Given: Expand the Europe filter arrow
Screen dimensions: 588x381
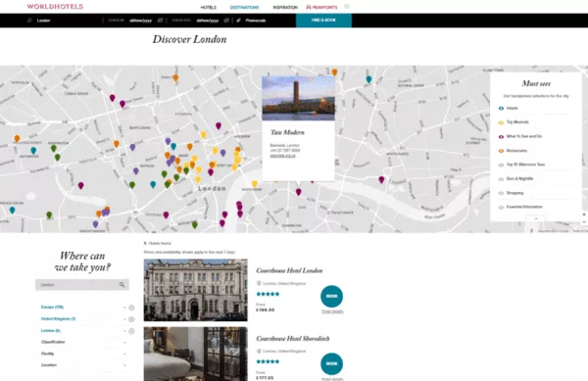Looking at the screenshot, I should pos(124,308).
